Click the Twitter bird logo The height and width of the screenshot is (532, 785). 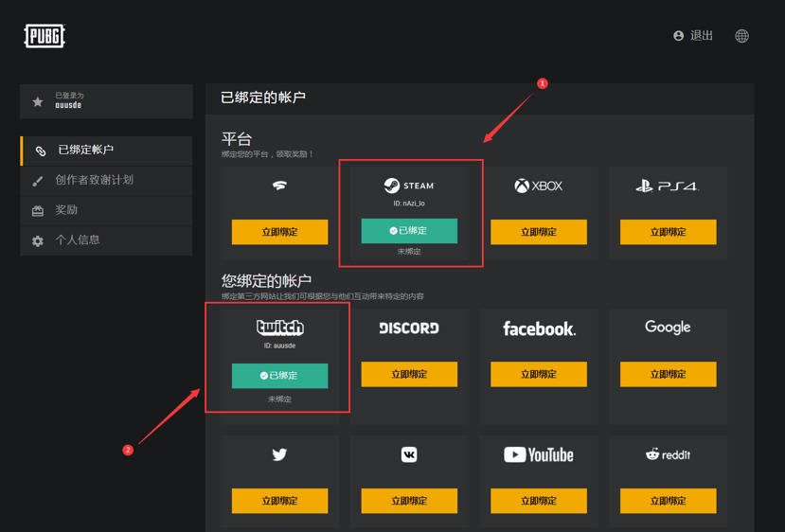click(279, 454)
